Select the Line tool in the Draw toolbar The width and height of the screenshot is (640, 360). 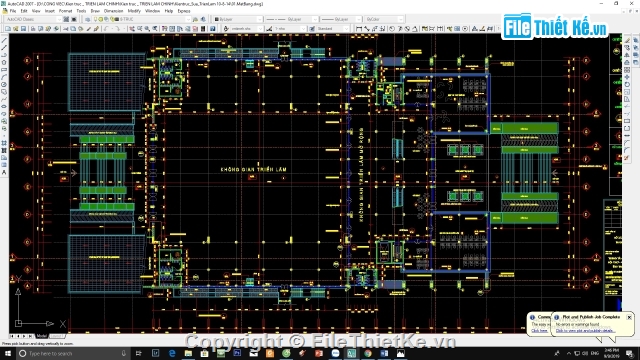4,40
